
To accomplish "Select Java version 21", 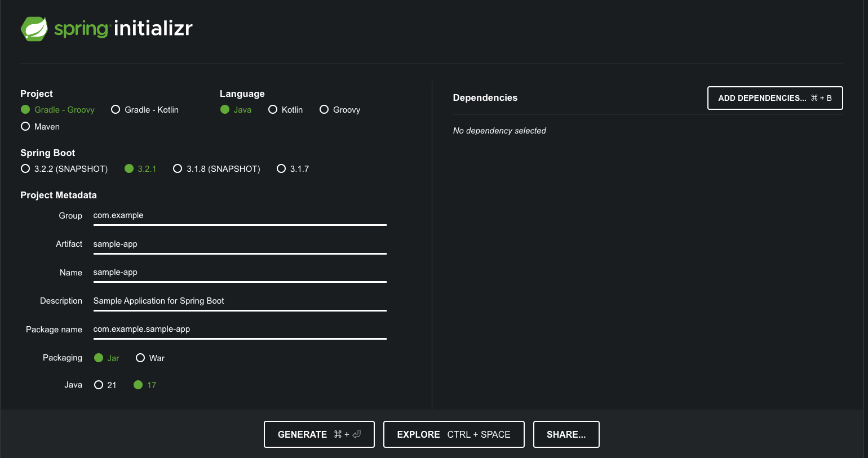I will pyautogui.click(x=99, y=385).
